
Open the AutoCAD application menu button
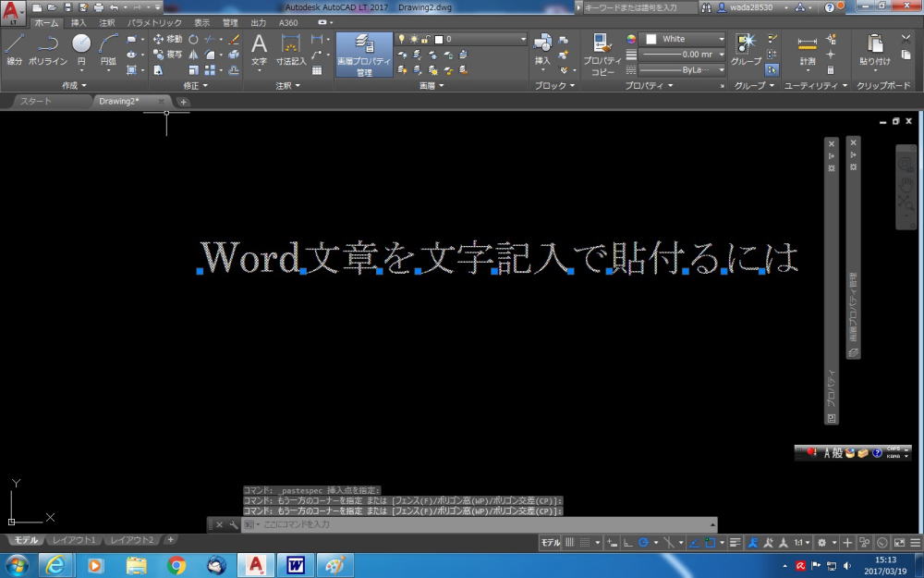pos(12,13)
